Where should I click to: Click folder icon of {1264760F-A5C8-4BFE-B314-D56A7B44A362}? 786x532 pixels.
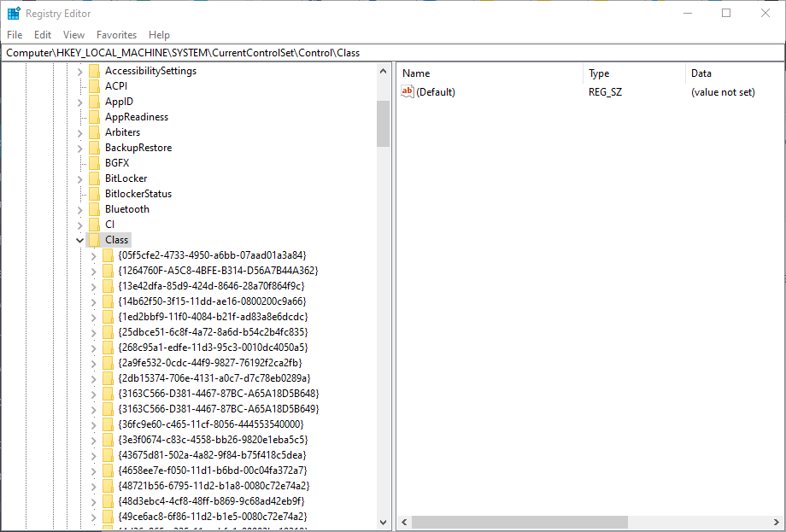click(x=108, y=271)
